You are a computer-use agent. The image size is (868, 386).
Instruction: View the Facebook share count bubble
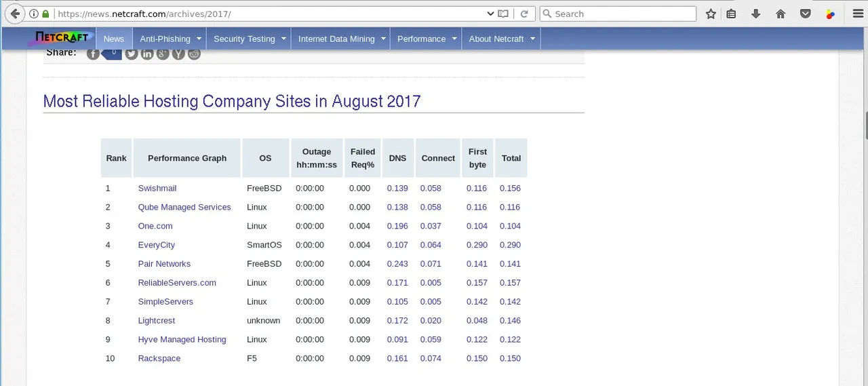click(x=113, y=53)
